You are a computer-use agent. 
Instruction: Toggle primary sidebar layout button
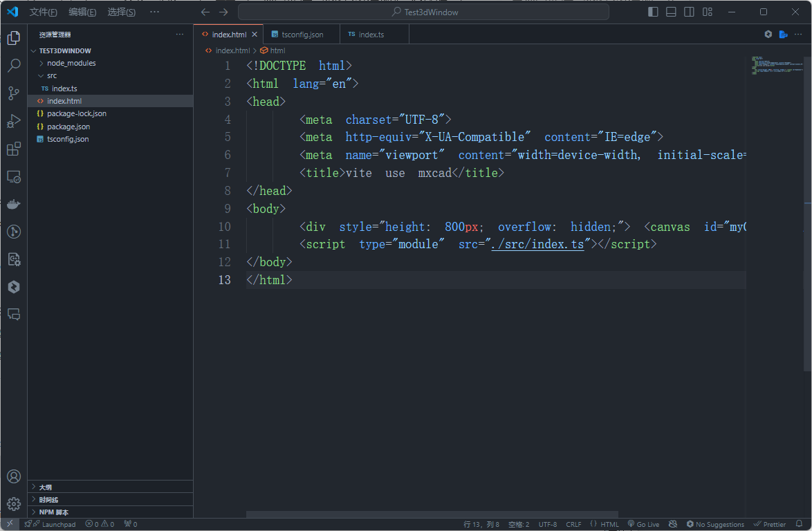[x=653, y=12]
